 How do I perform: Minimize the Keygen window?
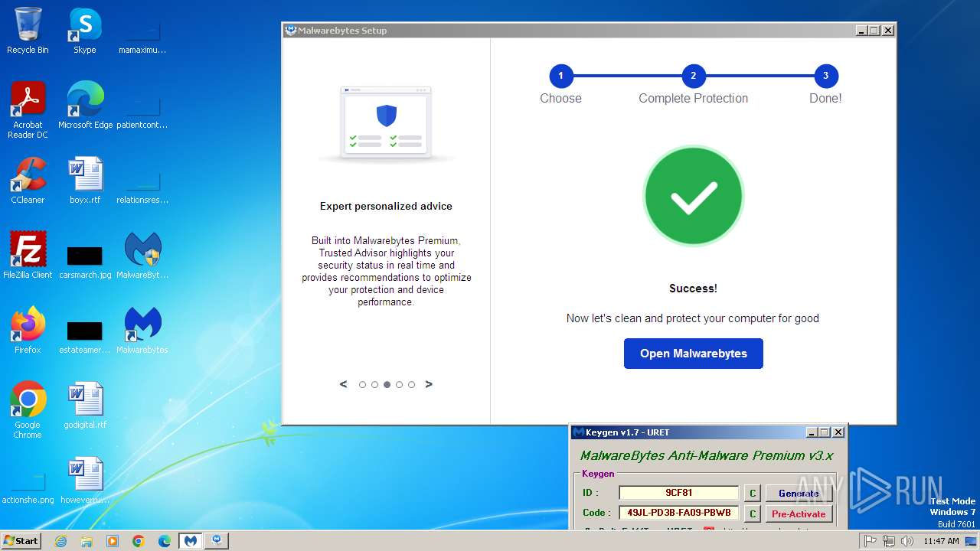pyautogui.click(x=812, y=432)
